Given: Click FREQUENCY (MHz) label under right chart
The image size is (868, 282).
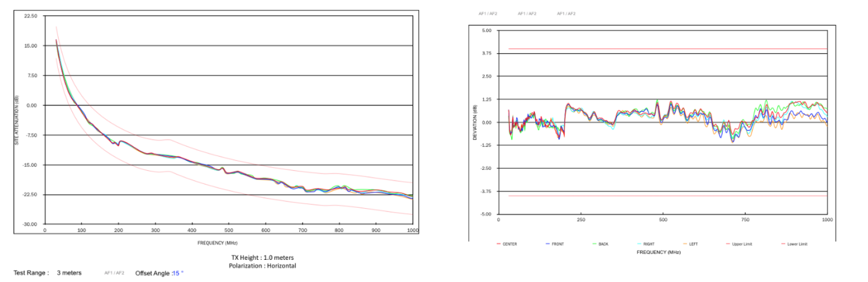Looking at the screenshot, I should point(658,252).
